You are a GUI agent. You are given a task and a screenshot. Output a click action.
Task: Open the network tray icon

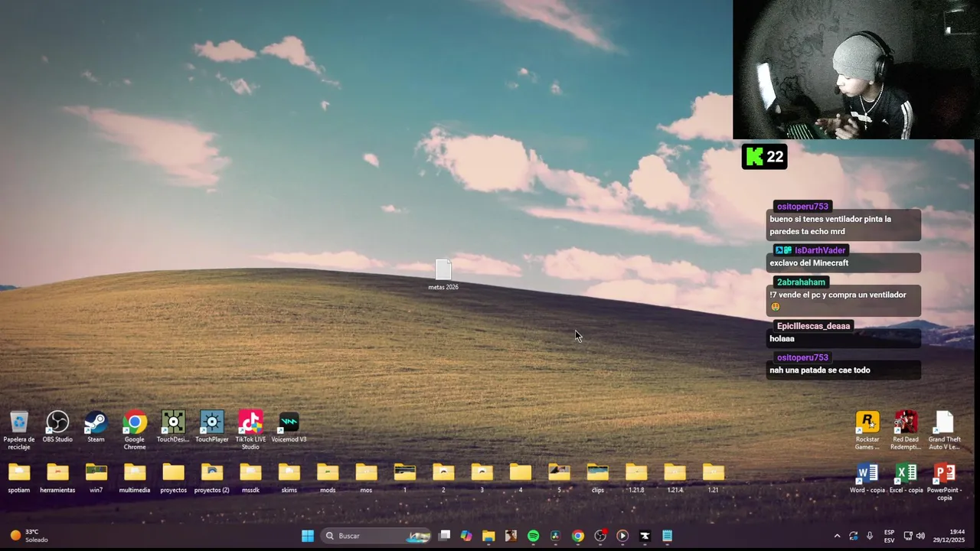(x=908, y=536)
